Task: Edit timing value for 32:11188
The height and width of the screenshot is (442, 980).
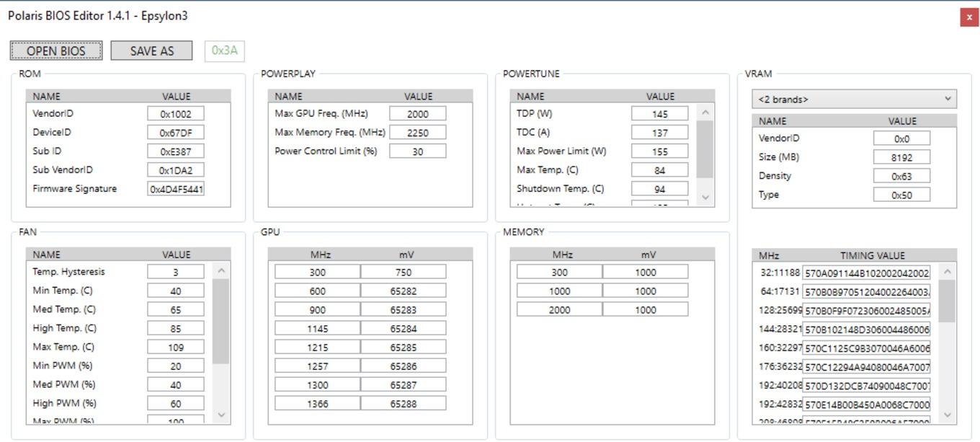Action: point(867,273)
